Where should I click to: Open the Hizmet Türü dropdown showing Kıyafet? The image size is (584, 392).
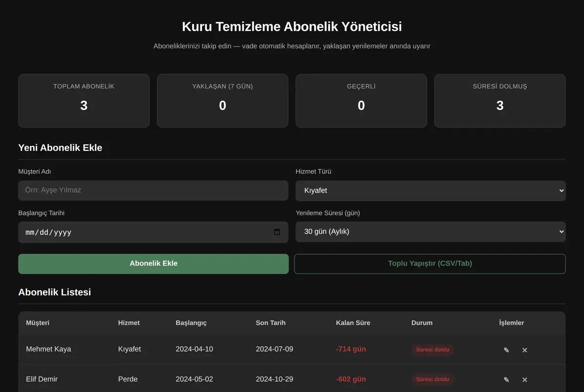coord(431,191)
